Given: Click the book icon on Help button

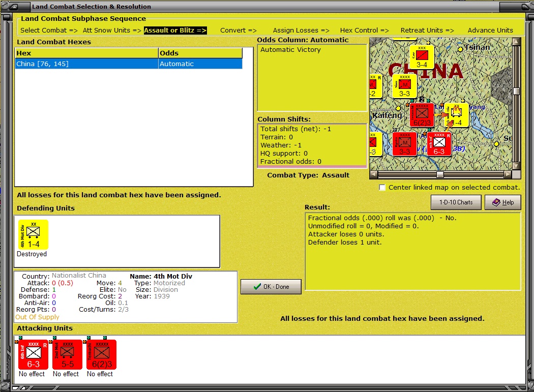Looking at the screenshot, I should pos(496,202).
